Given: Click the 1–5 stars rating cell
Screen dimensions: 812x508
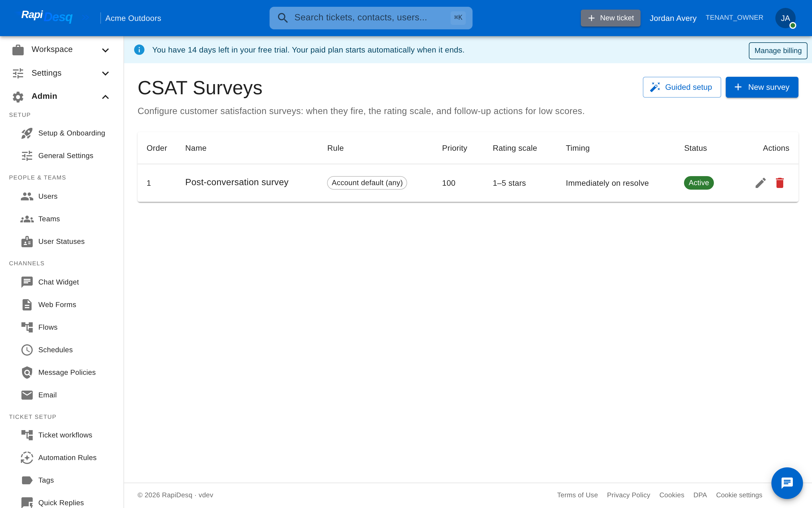Looking at the screenshot, I should coord(509,183).
